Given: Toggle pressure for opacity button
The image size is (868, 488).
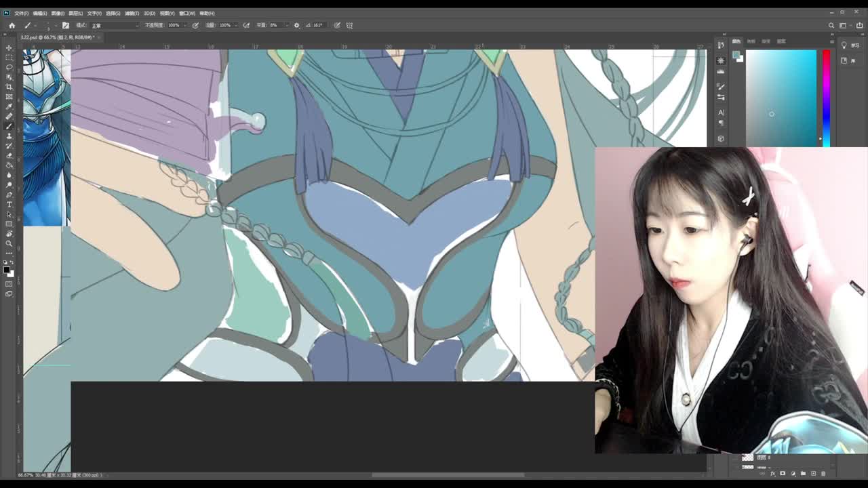Looking at the screenshot, I should pyautogui.click(x=195, y=25).
